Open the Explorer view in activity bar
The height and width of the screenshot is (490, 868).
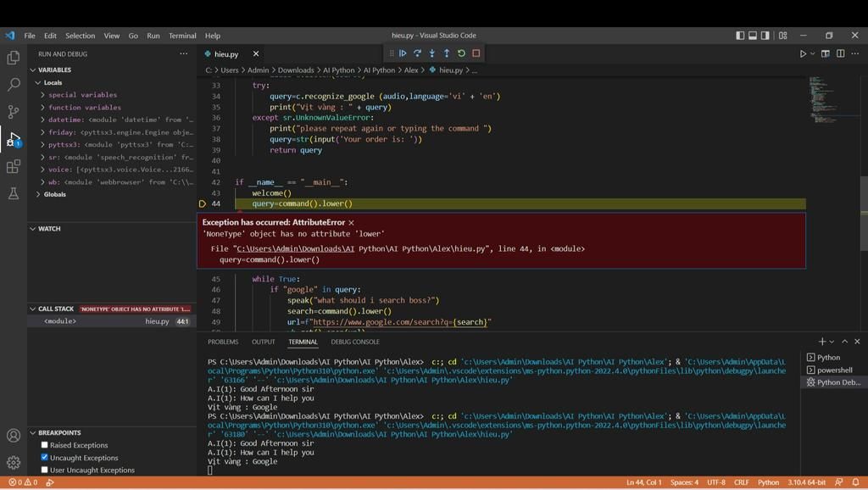point(14,58)
